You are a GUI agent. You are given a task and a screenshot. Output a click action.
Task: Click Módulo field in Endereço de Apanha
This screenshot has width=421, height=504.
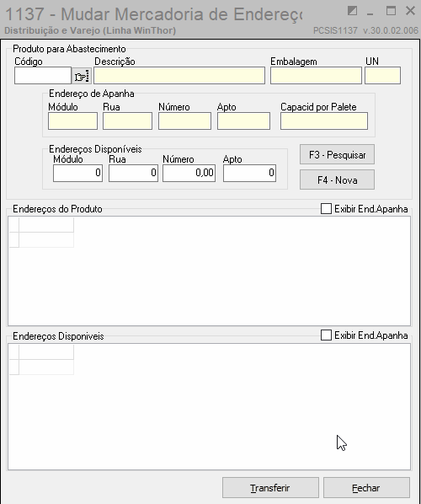72,121
